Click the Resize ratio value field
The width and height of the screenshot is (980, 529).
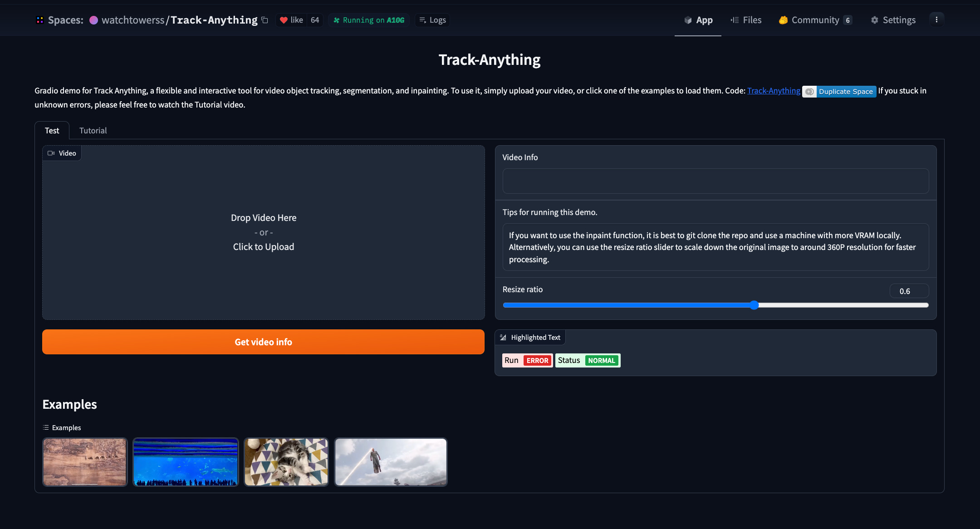pyautogui.click(x=909, y=291)
